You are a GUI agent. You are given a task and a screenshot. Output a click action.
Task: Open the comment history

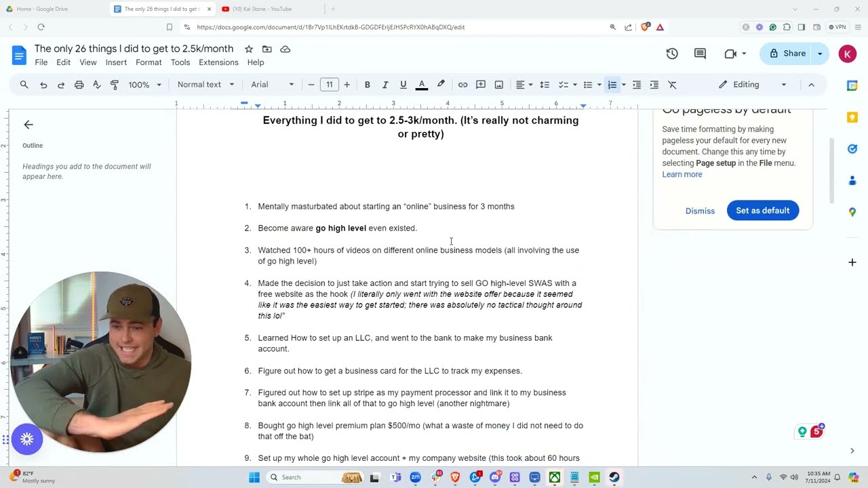[x=701, y=54]
